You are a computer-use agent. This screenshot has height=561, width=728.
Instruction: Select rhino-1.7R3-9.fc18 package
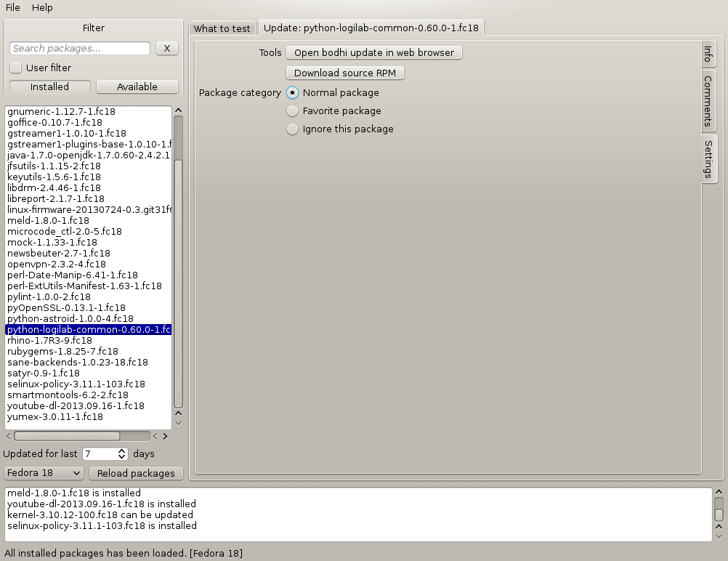(x=88, y=341)
